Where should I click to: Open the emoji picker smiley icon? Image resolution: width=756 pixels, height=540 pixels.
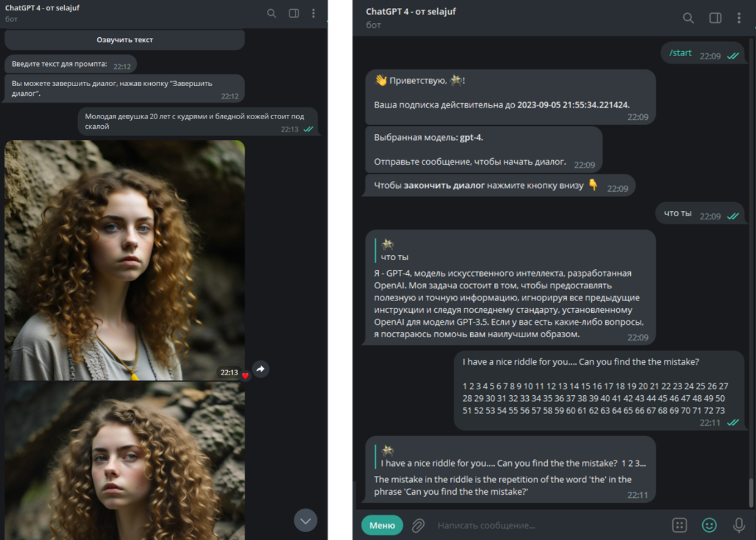pos(709,525)
